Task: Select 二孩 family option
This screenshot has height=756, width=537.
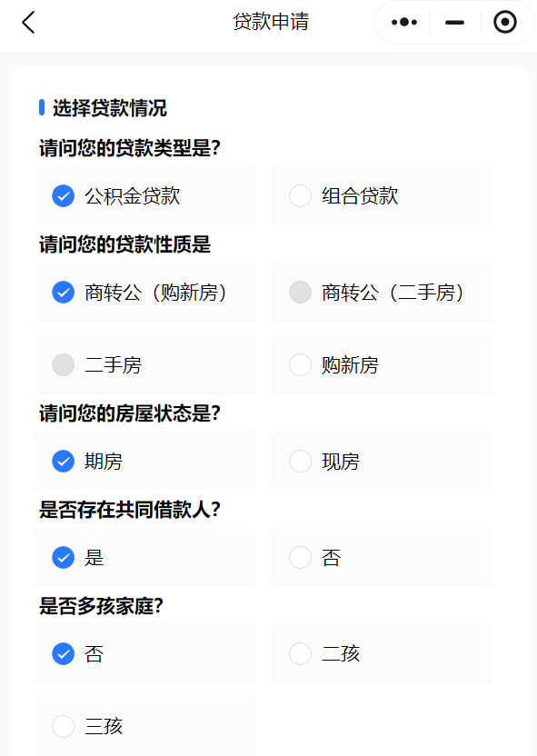Action: (x=382, y=654)
